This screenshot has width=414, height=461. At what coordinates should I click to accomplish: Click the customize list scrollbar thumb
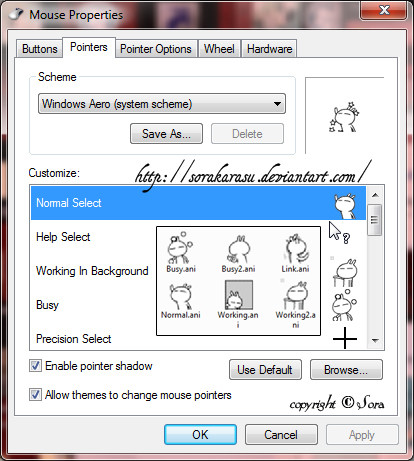pos(375,220)
